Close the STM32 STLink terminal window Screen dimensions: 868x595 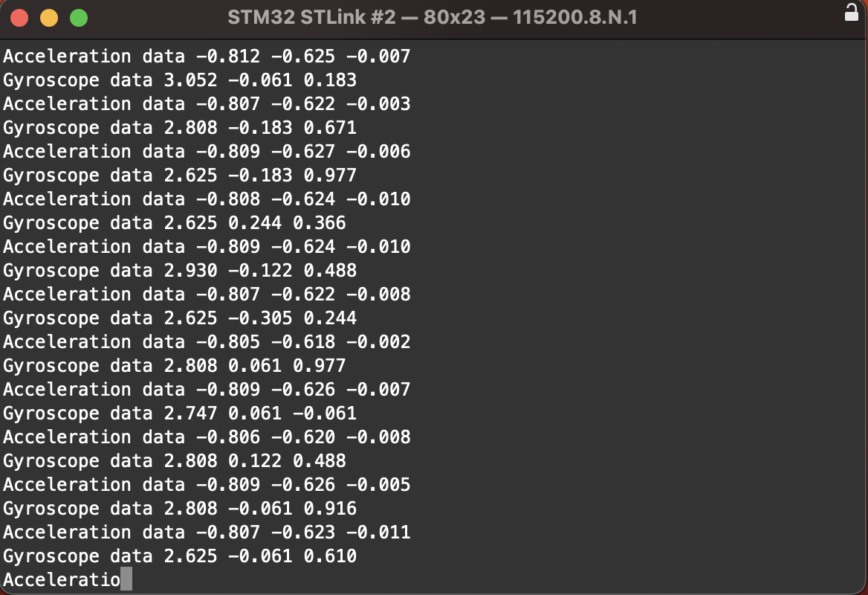coord(19,18)
